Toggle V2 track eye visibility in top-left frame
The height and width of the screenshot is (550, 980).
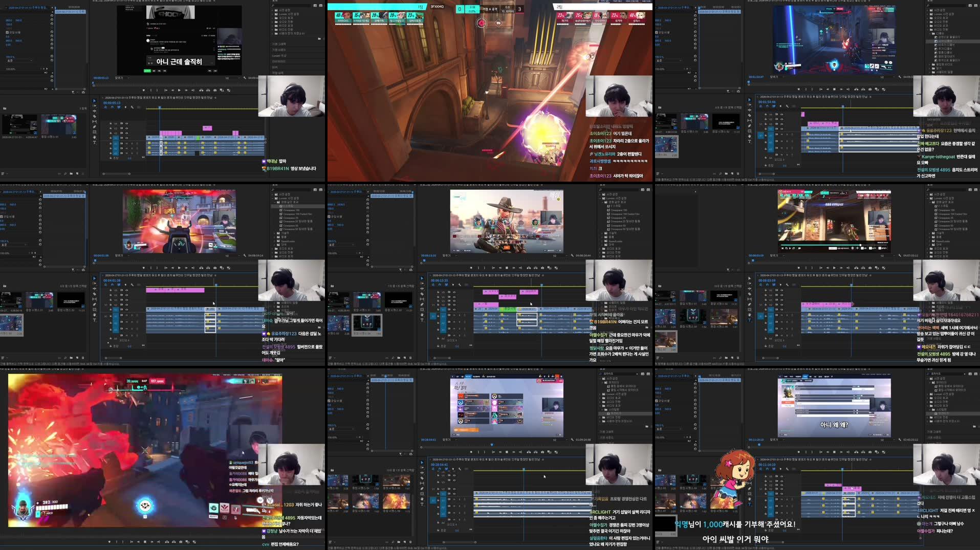(x=127, y=133)
